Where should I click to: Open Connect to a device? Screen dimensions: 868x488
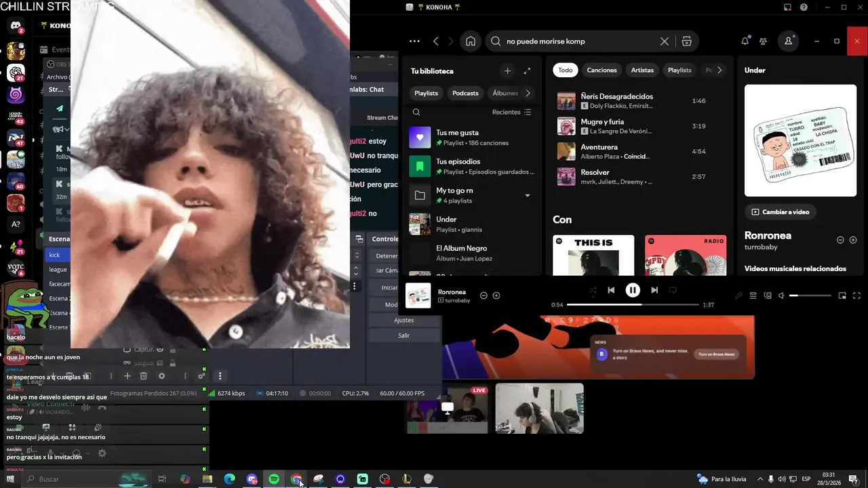[x=768, y=296]
